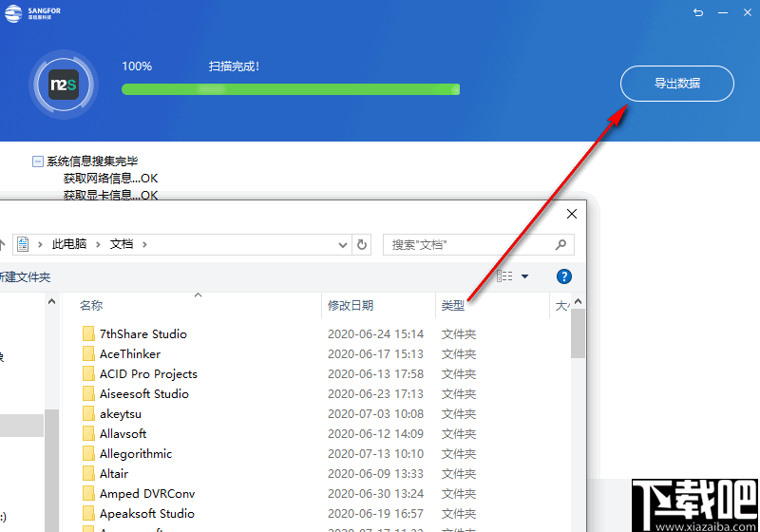The width and height of the screenshot is (760, 532).
Task: Select the akeytsu folder
Action: click(121, 414)
